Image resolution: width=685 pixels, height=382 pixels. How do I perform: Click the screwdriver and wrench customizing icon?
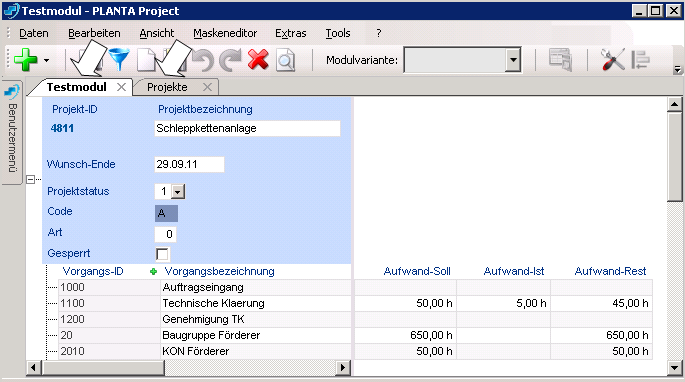612,59
